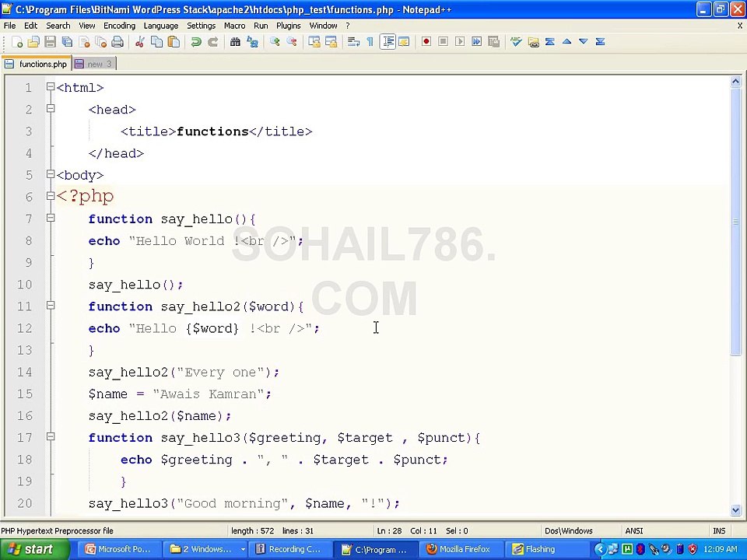The width and height of the screenshot is (747, 560).
Task: Undo the last edit with green arrow
Action: pos(195,42)
